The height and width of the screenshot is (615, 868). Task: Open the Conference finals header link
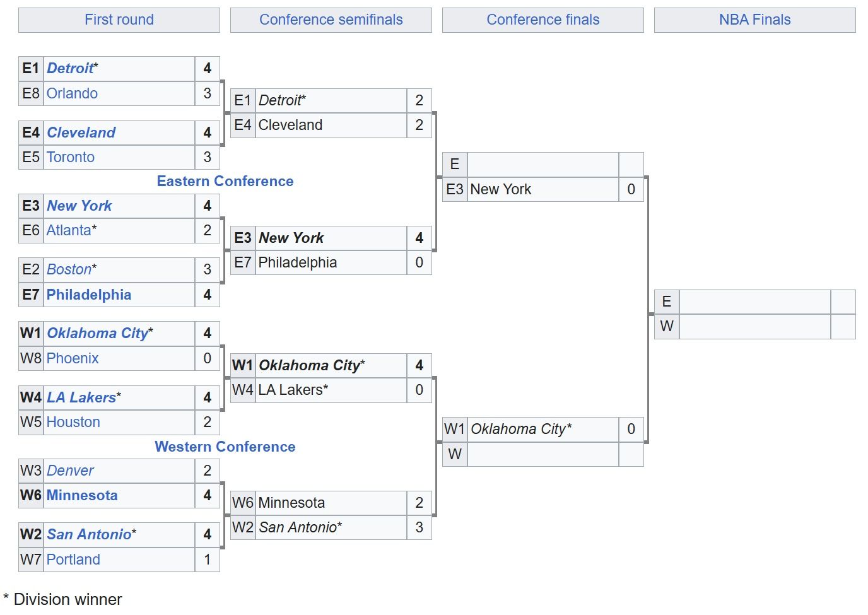coord(543,20)
